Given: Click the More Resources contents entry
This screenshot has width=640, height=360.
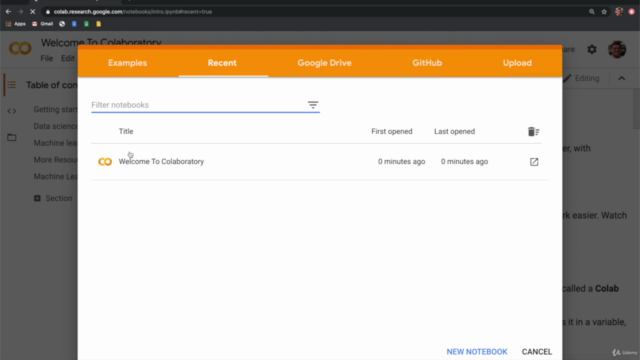Looking at the screenshot, I should pos(55,160).
